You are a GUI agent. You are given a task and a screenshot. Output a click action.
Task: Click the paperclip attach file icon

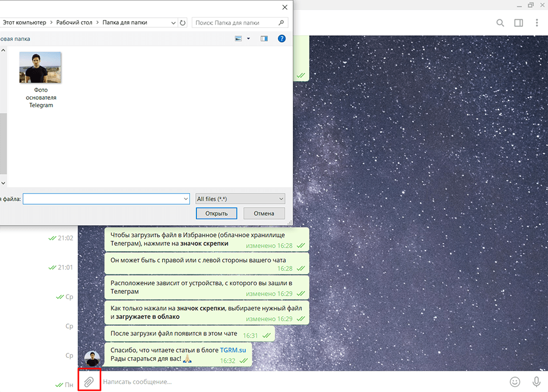tap(89, 381)
